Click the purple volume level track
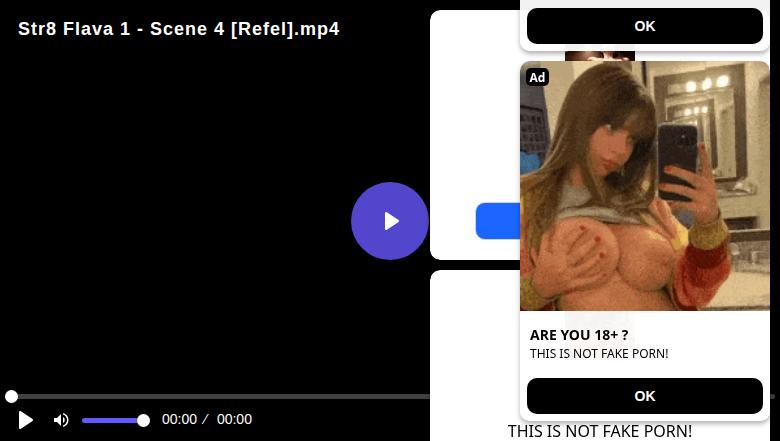The width and height of the screenshot is (780, 441). pyautogui.click(x=112, y=421)
